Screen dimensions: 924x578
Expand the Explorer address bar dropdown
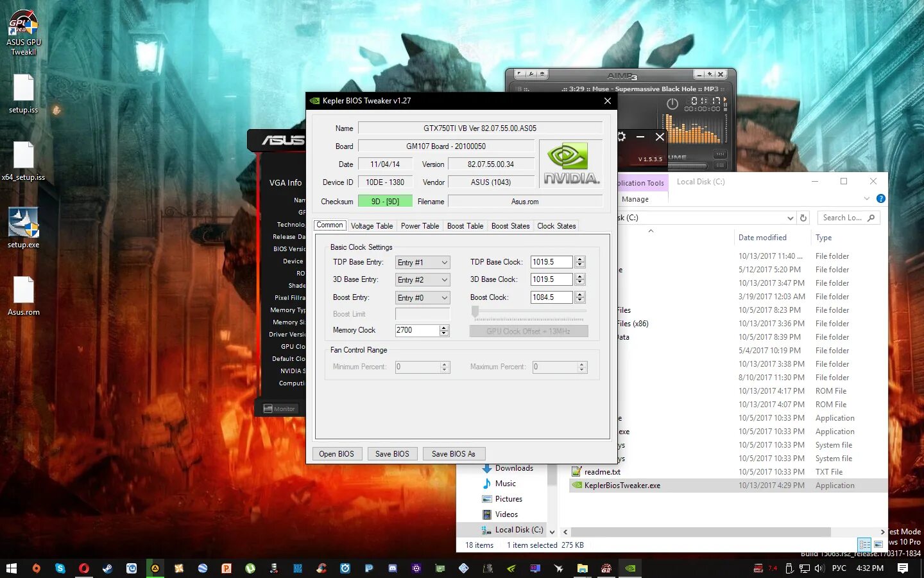(x=790, y=218)
